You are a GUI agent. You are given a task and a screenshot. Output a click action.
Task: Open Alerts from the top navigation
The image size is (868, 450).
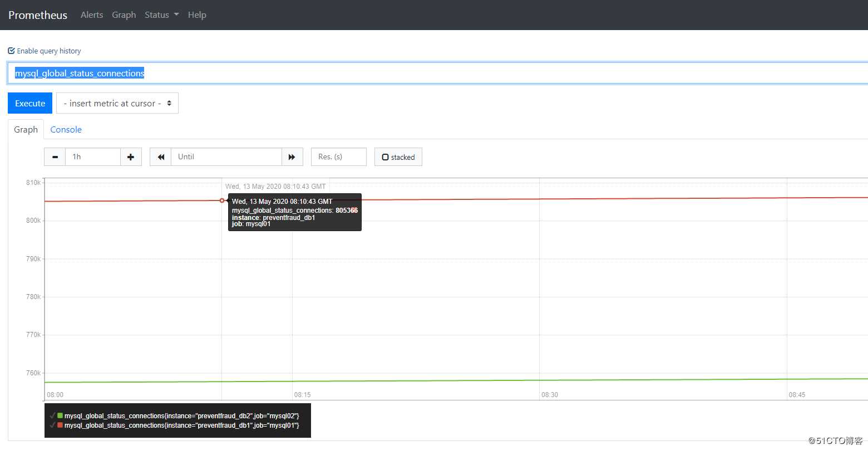tap(92, 15)
